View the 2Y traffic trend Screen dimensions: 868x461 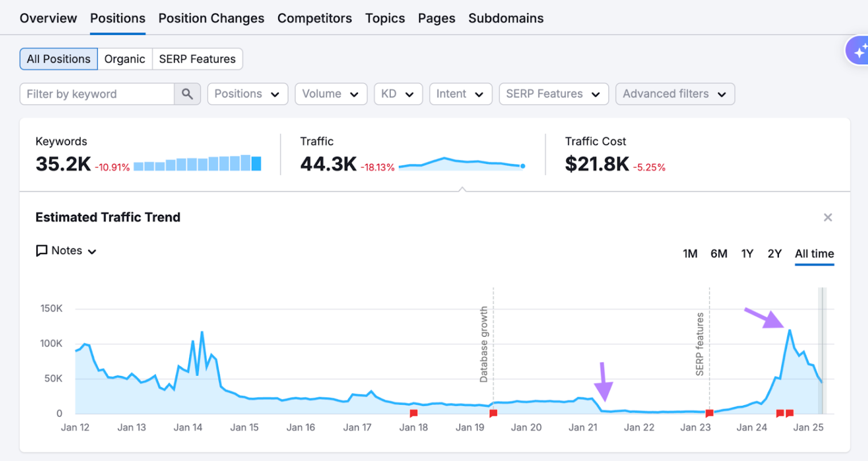pyautogui.click(x=774, y=253)
